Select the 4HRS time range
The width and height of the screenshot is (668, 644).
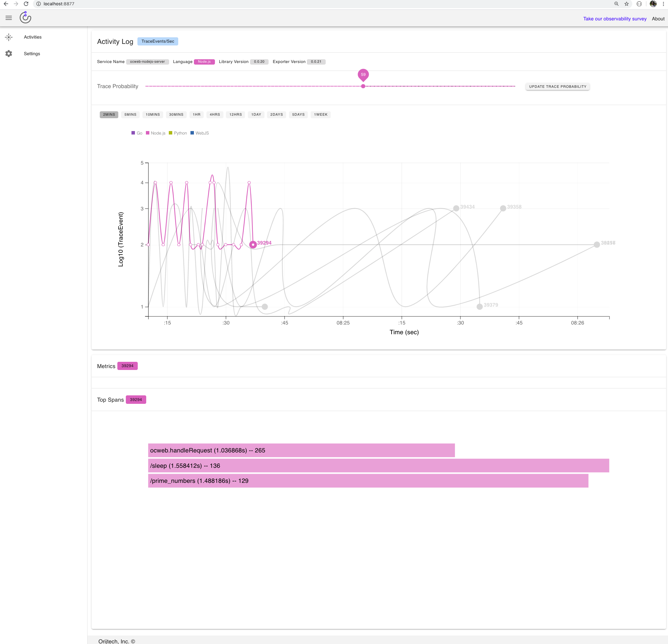tap(215, 114)
